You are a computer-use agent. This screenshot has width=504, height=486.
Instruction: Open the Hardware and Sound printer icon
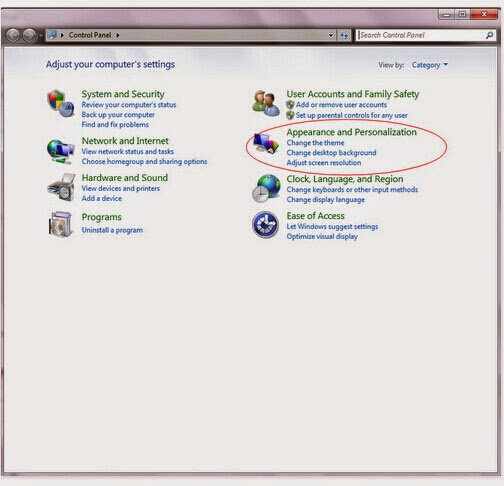coord(61,187)
